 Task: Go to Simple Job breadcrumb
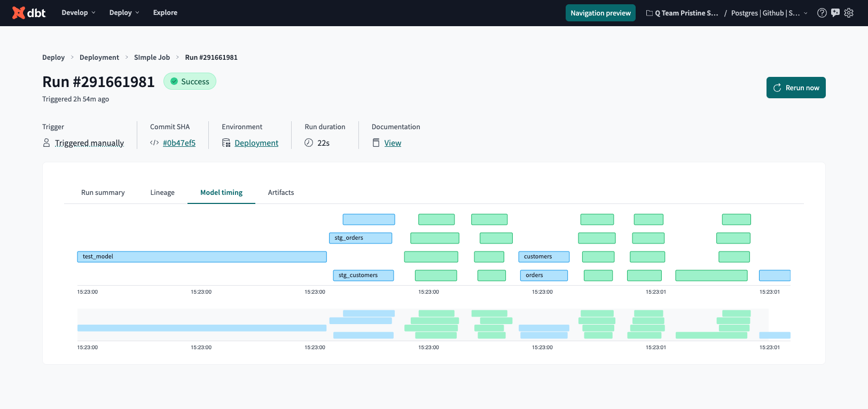tap(152, 58)
